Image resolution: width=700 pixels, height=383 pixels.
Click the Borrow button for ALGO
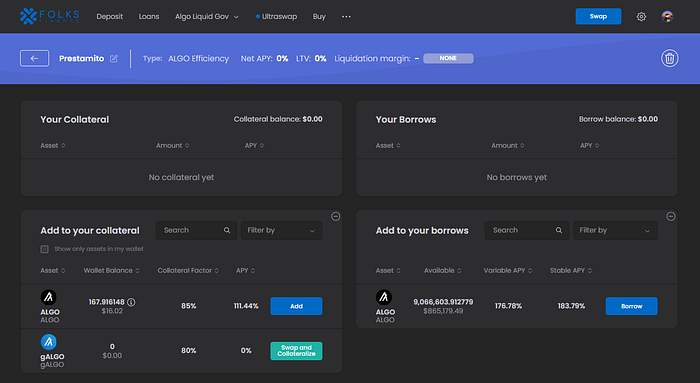click(x=631, y=306)
